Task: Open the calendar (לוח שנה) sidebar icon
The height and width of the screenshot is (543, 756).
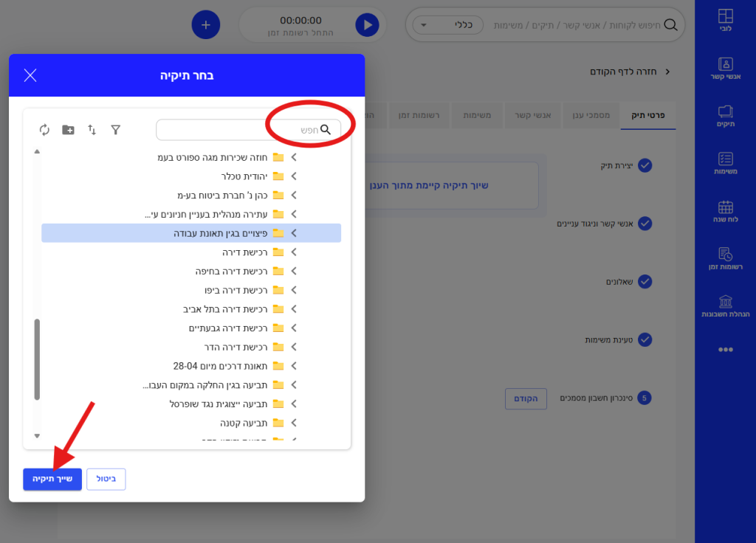Action: [725, 212]
